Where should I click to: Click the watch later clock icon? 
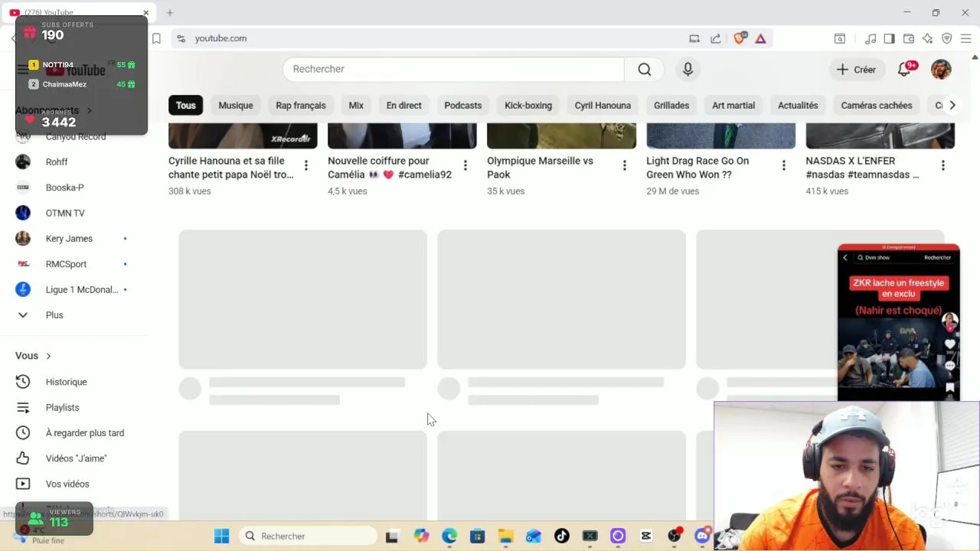pyautogui.click(x=23, y=433)
